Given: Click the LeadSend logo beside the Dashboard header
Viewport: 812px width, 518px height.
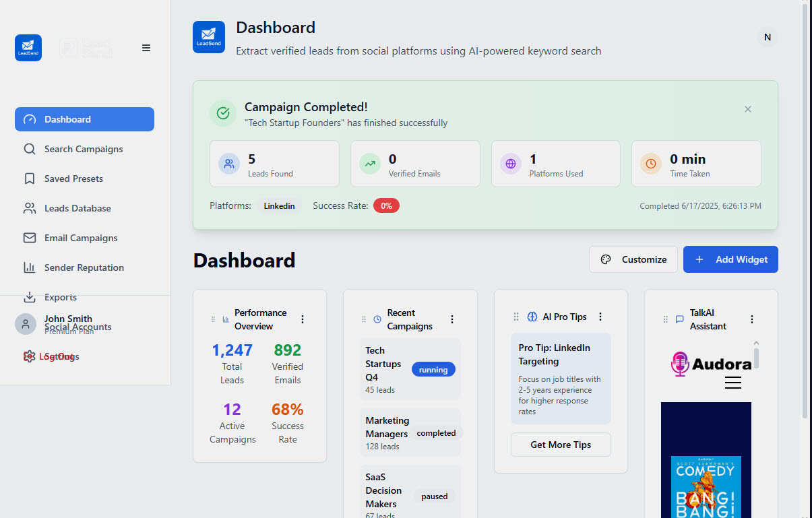Looking at the screenshot, I should tap(209, 37).
